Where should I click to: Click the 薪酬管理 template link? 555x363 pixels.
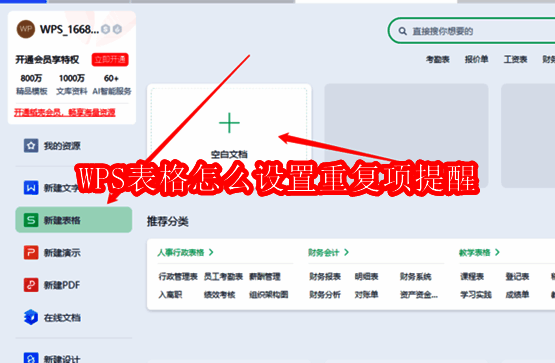[265, 277]
